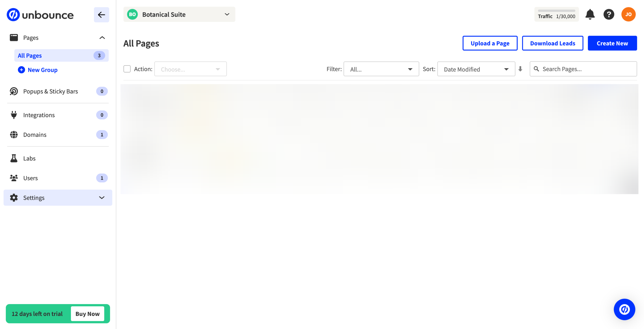Open the Integrations section
The height and width of the screenshot is (329, 644).
(39, 115)
